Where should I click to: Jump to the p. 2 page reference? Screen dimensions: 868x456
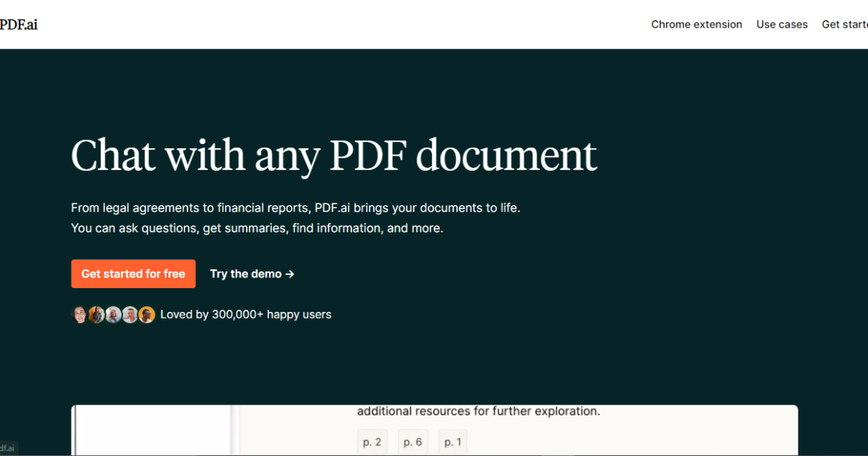372,442
